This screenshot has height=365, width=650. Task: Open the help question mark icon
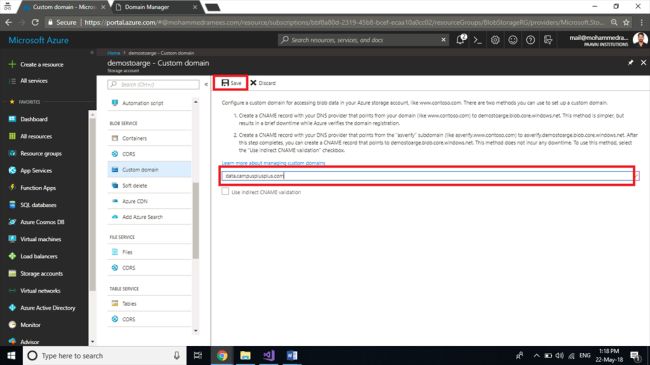click(530, 40)
